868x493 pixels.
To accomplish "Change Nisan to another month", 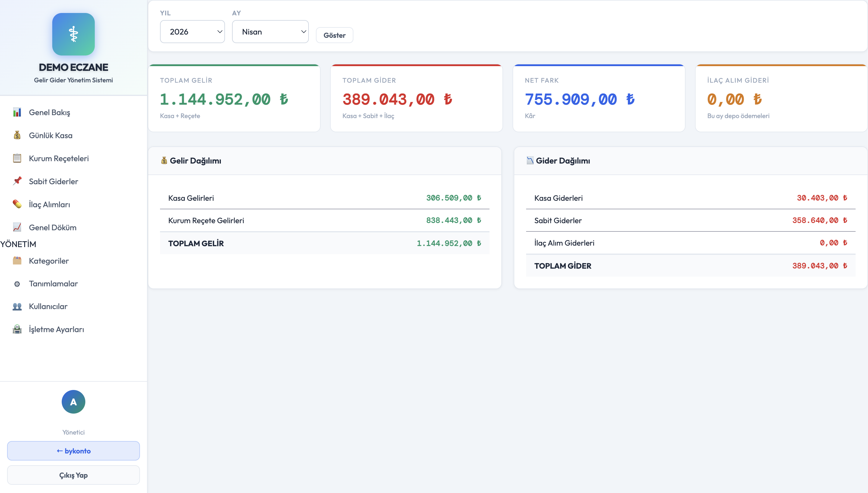I will pyautogui.click(x=270, y=32).
